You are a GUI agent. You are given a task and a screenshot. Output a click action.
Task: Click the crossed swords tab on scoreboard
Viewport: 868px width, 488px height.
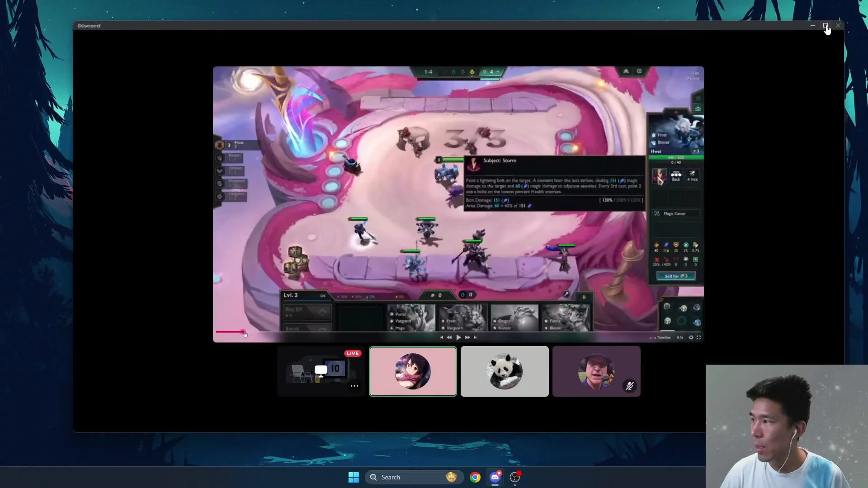pyautogui.click(x=698, y=98)
